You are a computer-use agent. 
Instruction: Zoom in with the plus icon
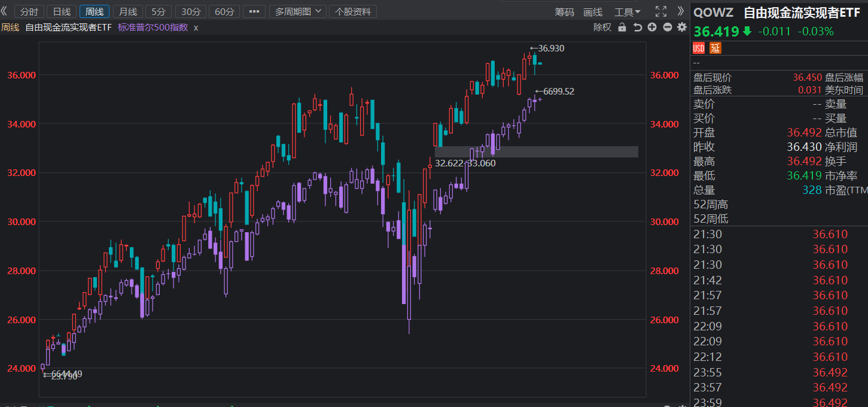(x=652, y=27)
